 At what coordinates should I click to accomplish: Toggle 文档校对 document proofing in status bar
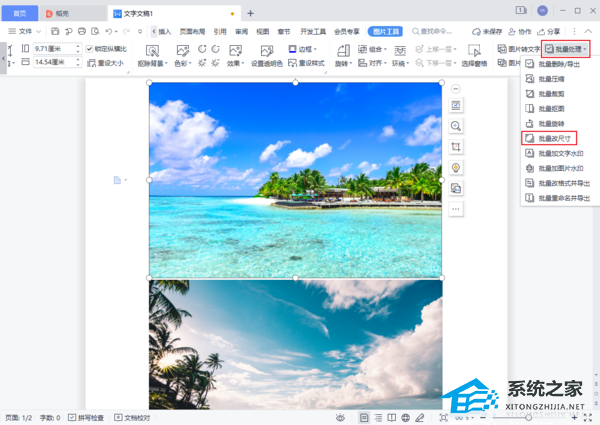pos(132,418)
